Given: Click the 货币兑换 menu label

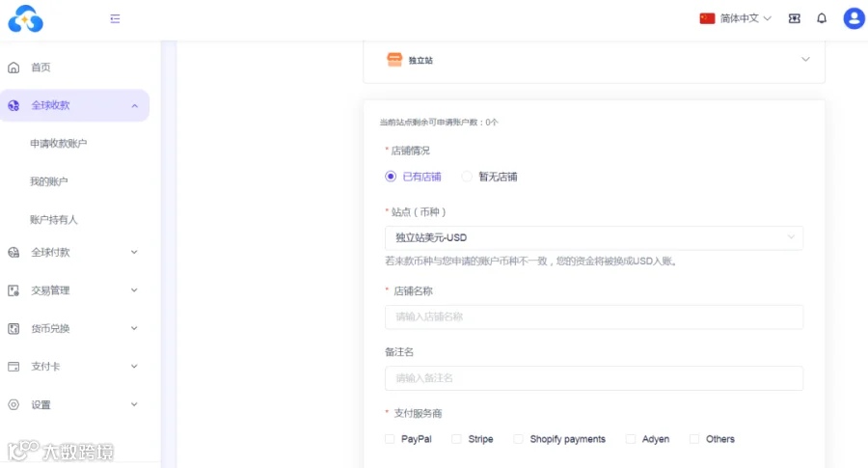Looking at the screenshot, I should (50, 328).
